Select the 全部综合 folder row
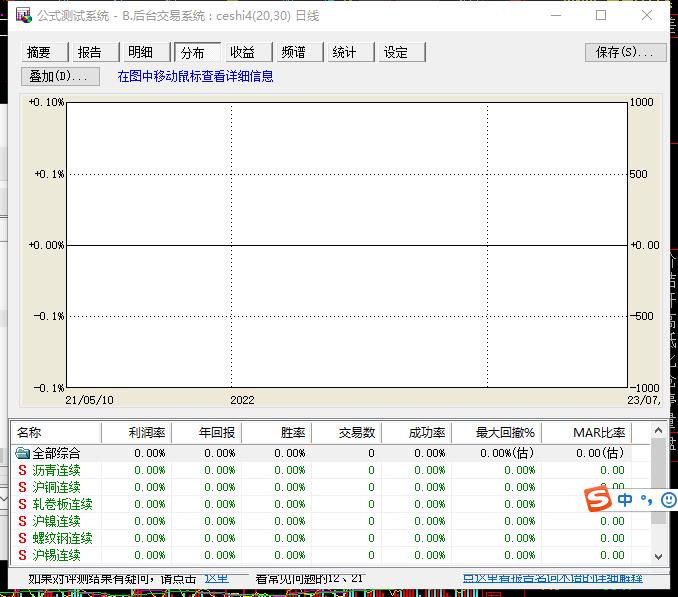Image resolution: width=678 pixels, height=597 pixels. coord(321,453)
